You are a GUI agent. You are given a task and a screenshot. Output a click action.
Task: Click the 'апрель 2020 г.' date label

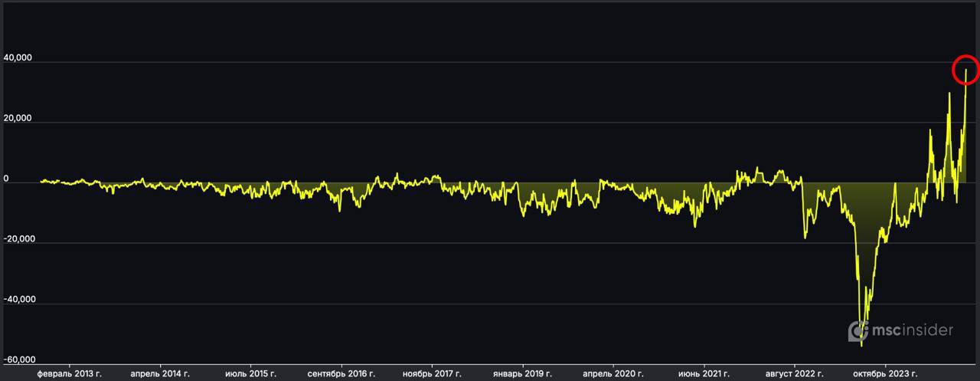pyautogui.click(x=613, y=374)
